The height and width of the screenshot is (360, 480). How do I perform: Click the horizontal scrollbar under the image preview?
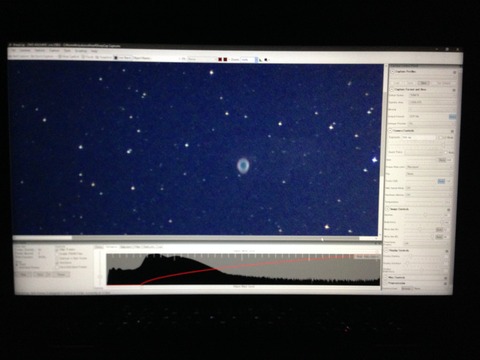[195, 238]
